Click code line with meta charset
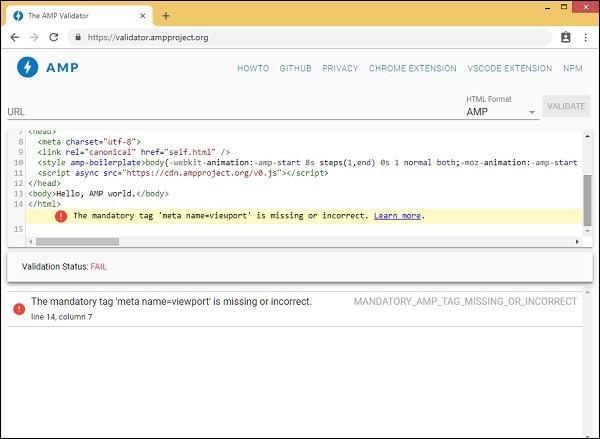The image size is (600, 439). 89,142
